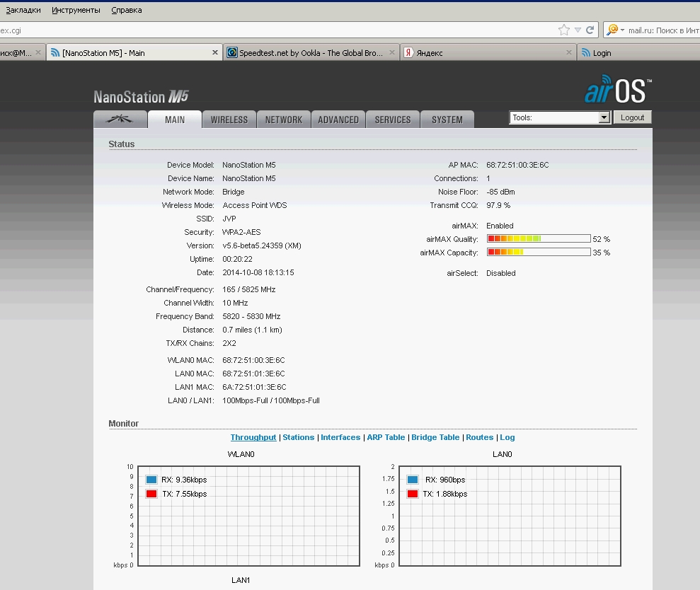Click the Uptime value 00:20:22
The image size is (700, 590).
click(x=237, y=259)
